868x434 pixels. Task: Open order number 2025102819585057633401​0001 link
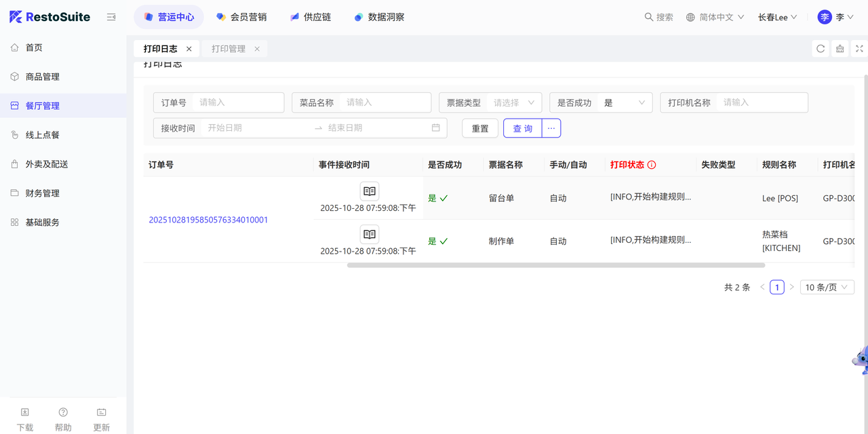click(208, 220)
